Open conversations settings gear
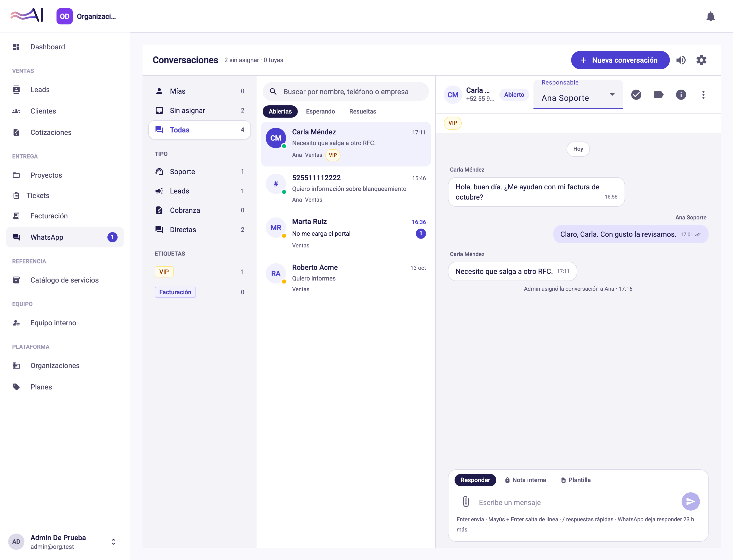The image size is (733, 560). coord(701,60)
